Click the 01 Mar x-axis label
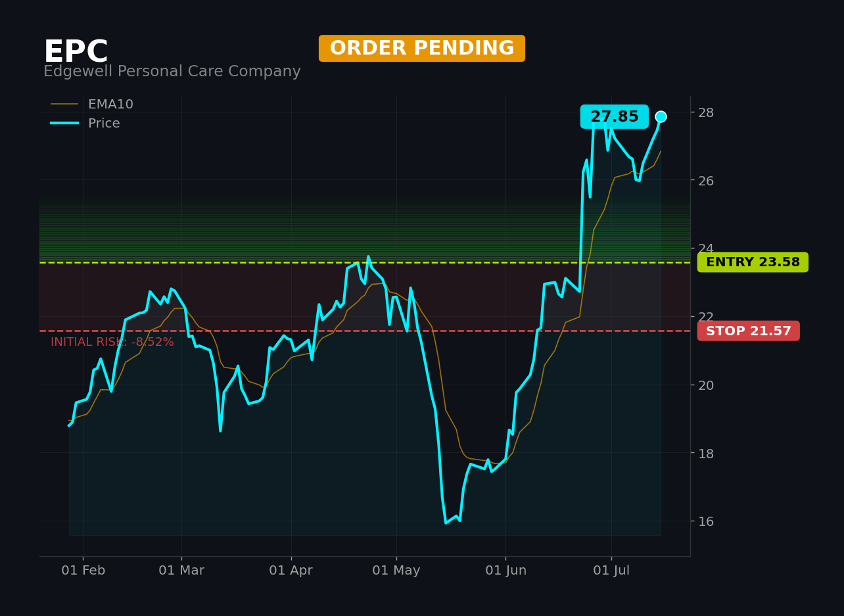Screen dimensions: 844x616 tap(181, 571)
